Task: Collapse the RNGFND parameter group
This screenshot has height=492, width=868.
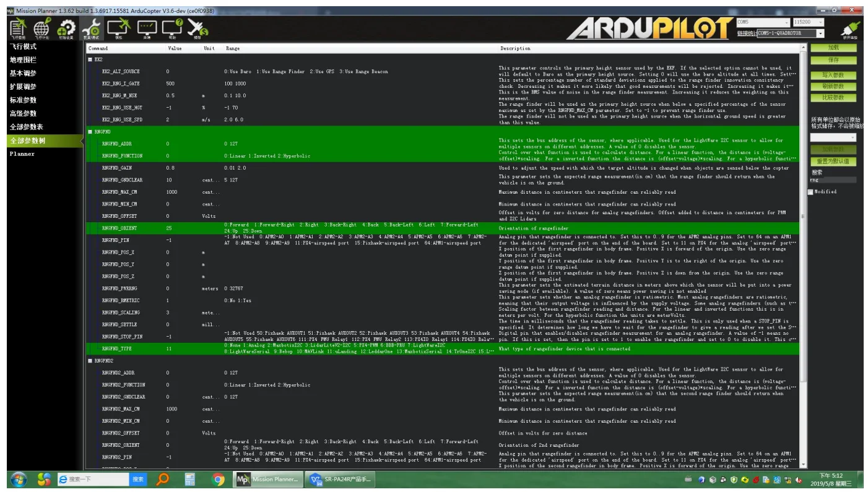Action: pos(90,132)
